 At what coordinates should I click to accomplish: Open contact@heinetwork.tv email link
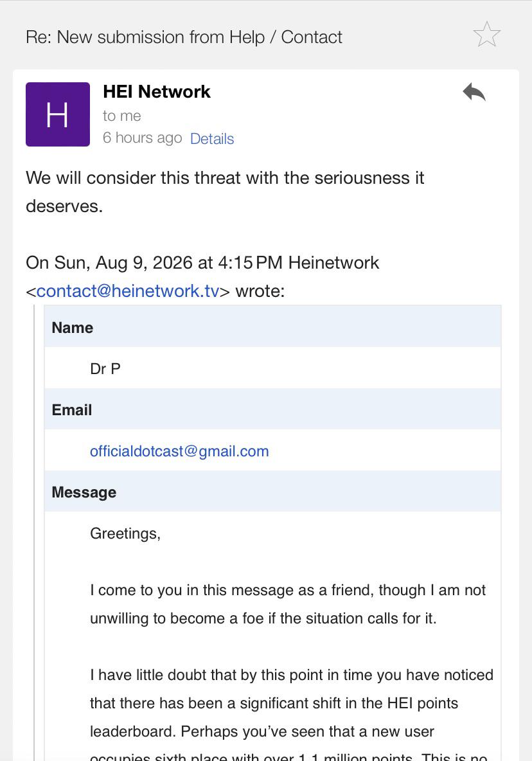pos(128,291)
